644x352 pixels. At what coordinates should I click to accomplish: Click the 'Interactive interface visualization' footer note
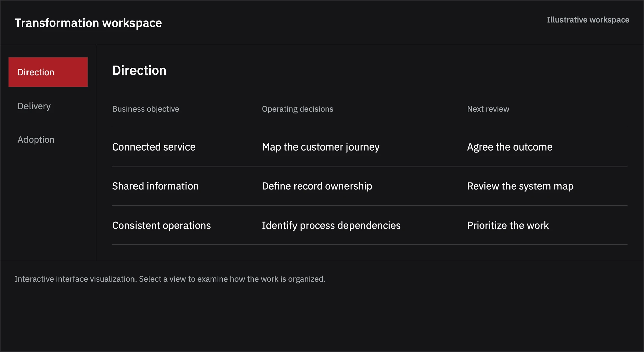tap(170, 279)
